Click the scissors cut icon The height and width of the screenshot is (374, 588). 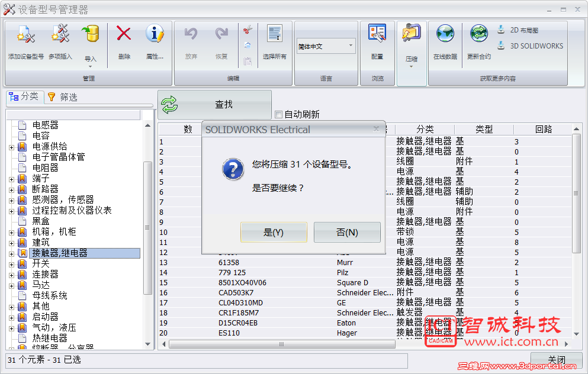point(248,29)
